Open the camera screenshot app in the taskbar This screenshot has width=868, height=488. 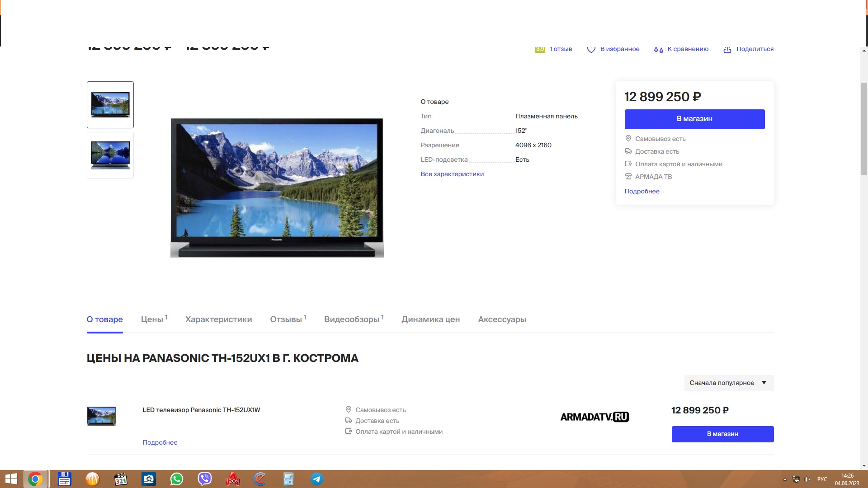coord(149,479)
